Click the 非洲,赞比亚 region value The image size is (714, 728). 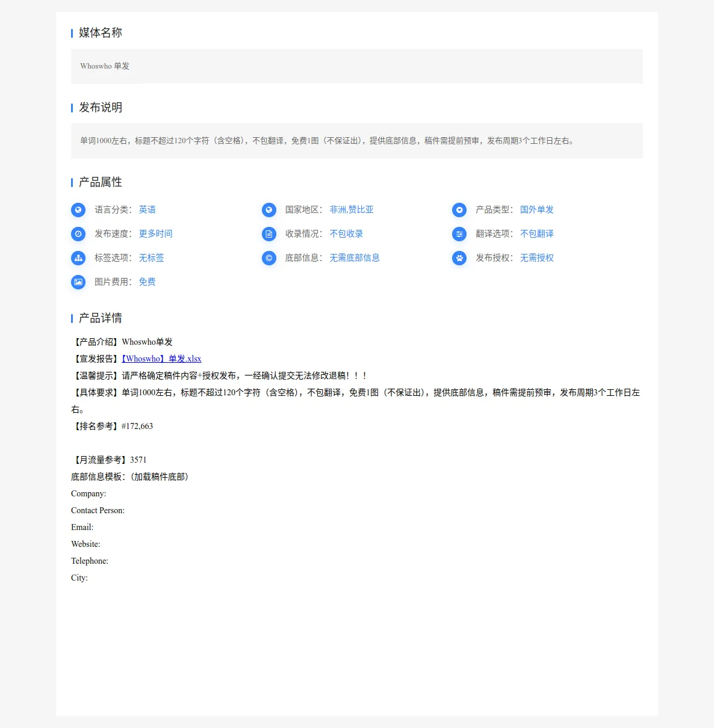352,210
